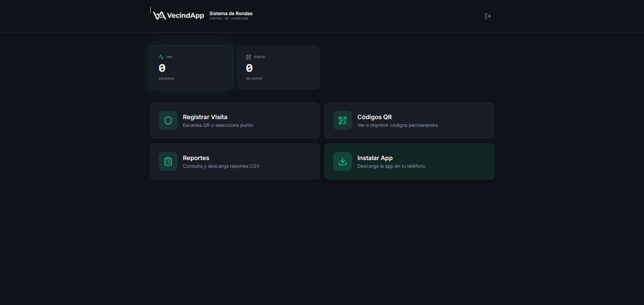Select the HOY escaneos stat card
The width and height of the screenshot is (644, 305).
[x=191, y=68]
